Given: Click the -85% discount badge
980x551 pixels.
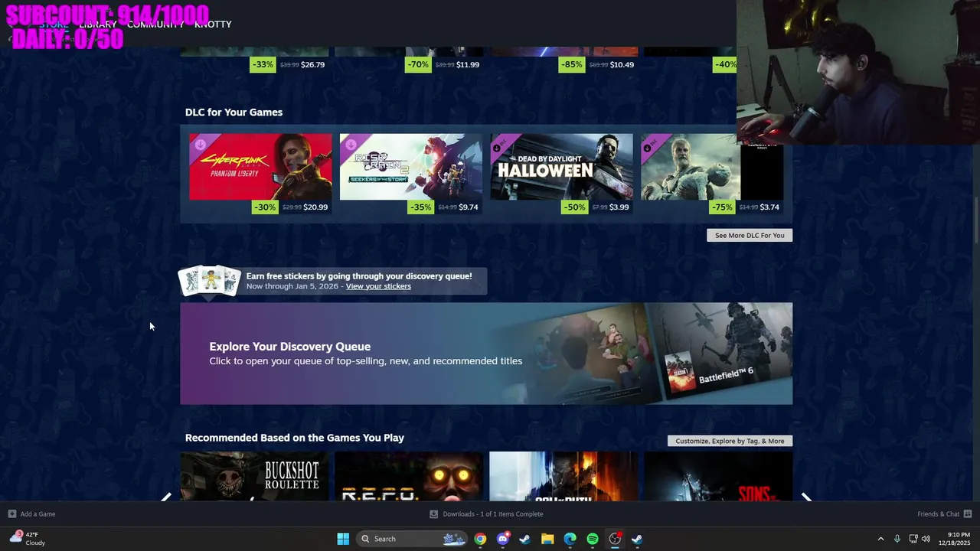Looking at the screenshot, I should pos(572,64).
